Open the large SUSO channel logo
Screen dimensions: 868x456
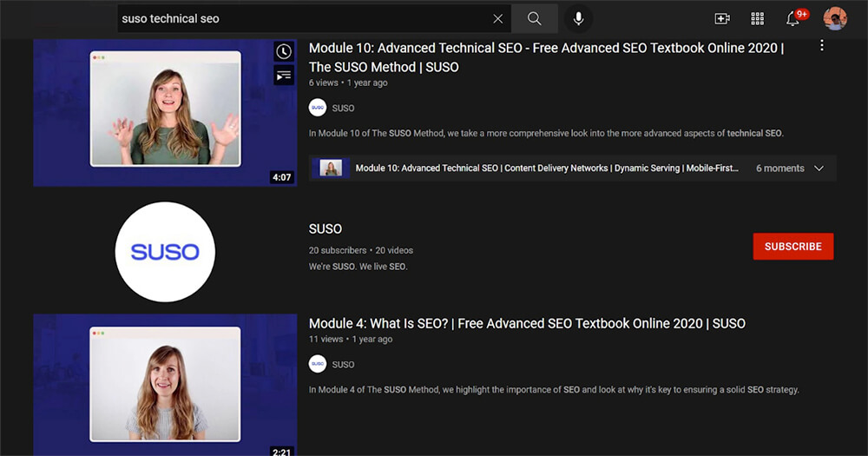pos(165,252)
